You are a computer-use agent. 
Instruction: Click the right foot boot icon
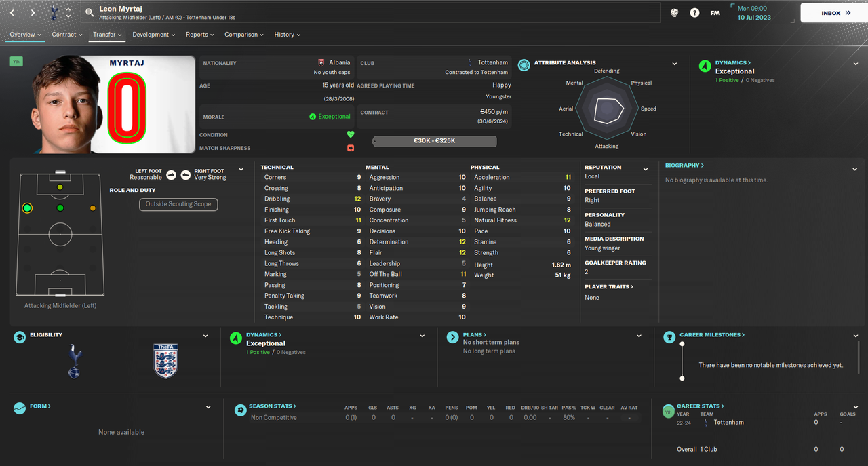click(185, 174)
